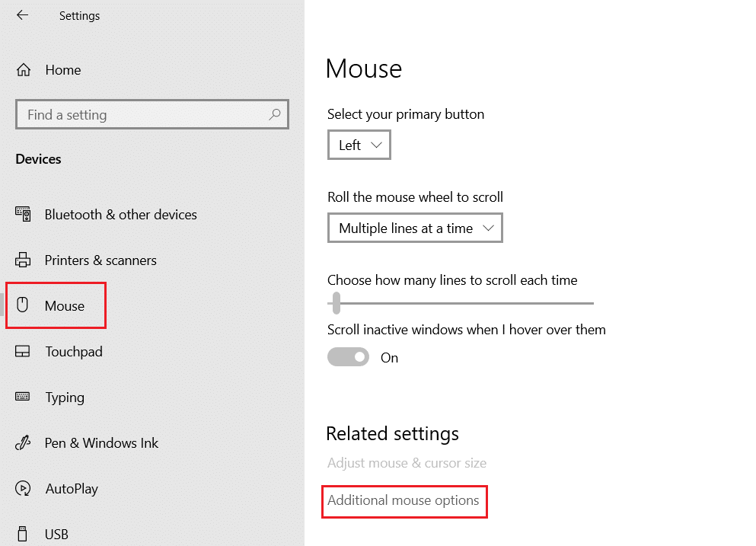This screenshot has width=756, height=546.
Task: Click the Pen & Windows Ink icon
Action: click(x=23, y=442)
